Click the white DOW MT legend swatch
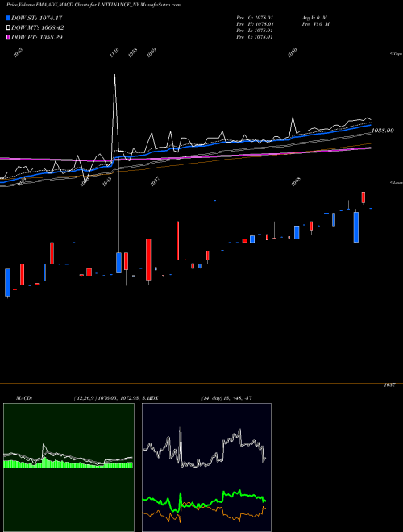The height and width of the screenshot is (532, 403). (8, 27)
